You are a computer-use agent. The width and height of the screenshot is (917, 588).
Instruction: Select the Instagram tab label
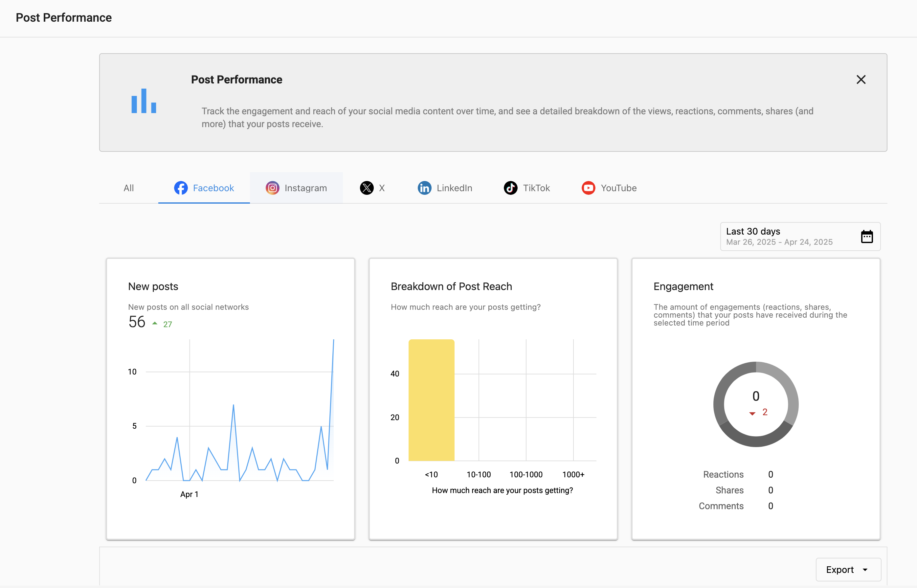305,188
